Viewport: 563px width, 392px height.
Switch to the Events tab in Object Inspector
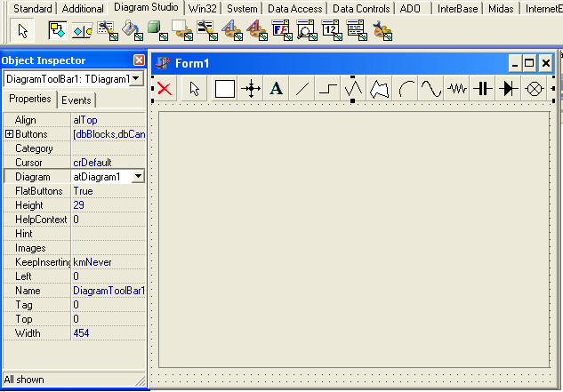coord(76,100)
